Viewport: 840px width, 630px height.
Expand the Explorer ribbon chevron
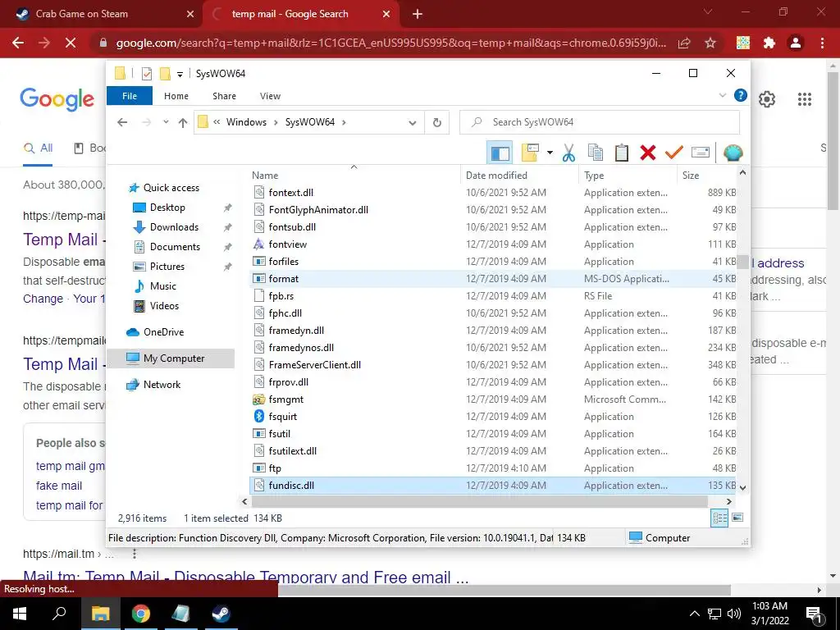pos(722,95)
